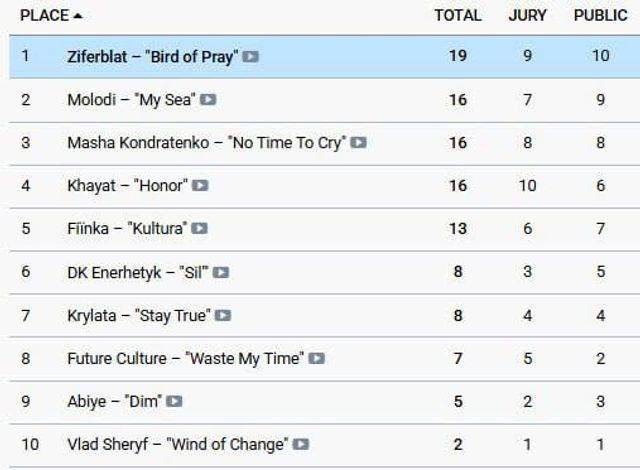This screenshot has height=470, width=640.
Task: Open video icon for Fiinka "Kultura"
Action: click(x=199, y=228)
